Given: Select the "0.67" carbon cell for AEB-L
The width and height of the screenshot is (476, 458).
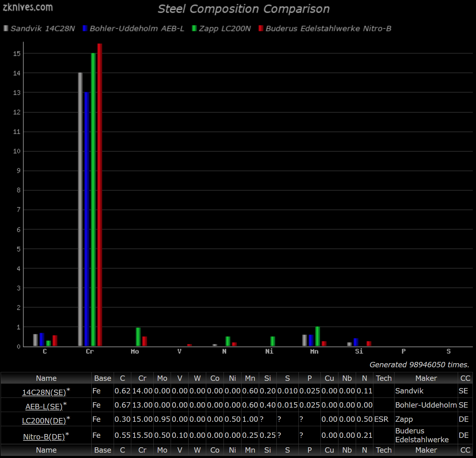Looking at the screenshot, I should (122, 405).
